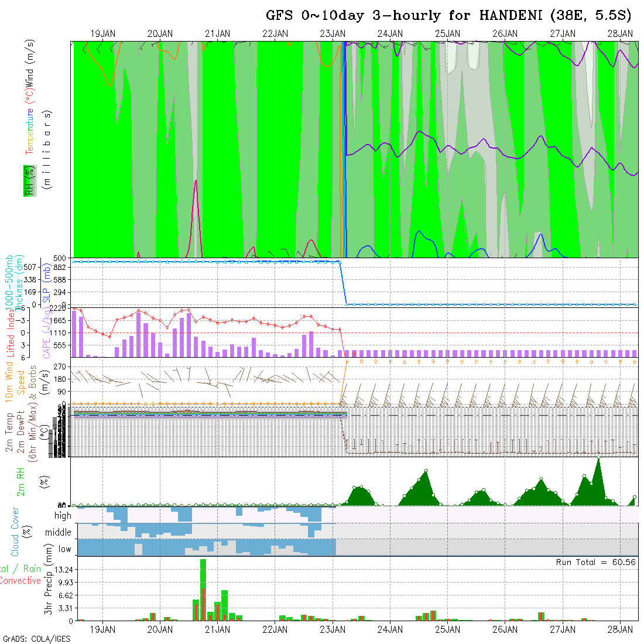Click the 1110 CAPE axis value

coord(58,333)
